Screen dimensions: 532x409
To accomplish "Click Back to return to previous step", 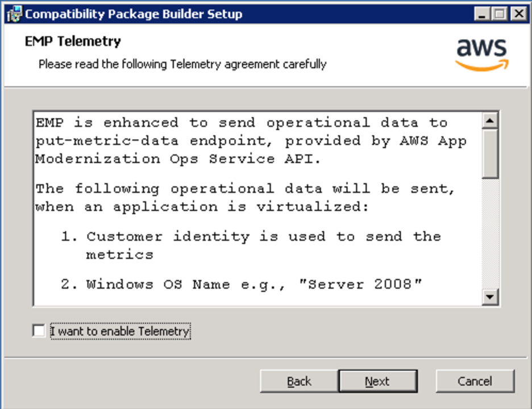I will [298, 381].
